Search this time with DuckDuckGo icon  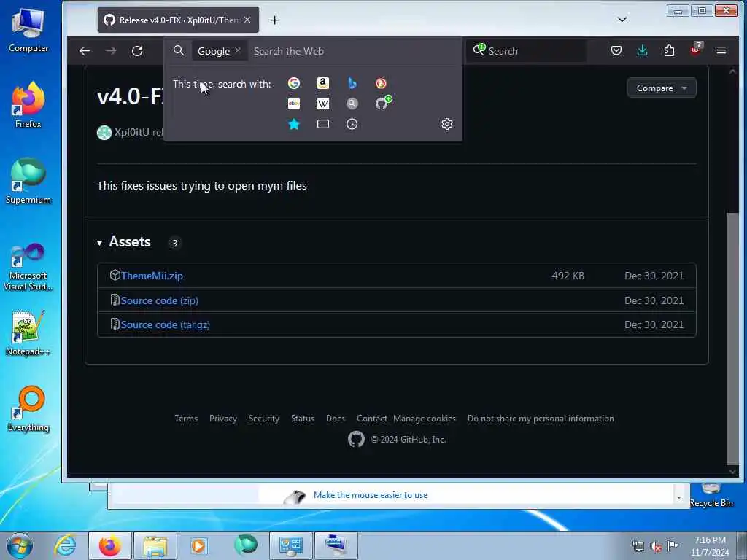click(x=381, y=83)
